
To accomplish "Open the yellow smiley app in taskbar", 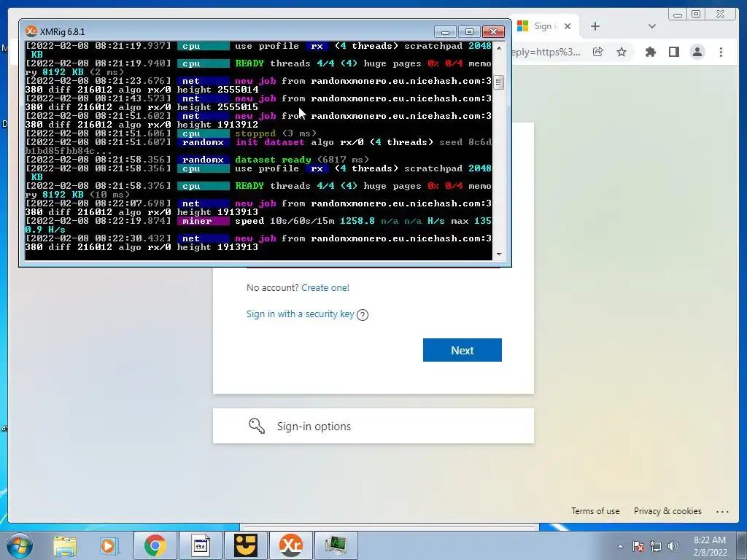I will (245, 545).
